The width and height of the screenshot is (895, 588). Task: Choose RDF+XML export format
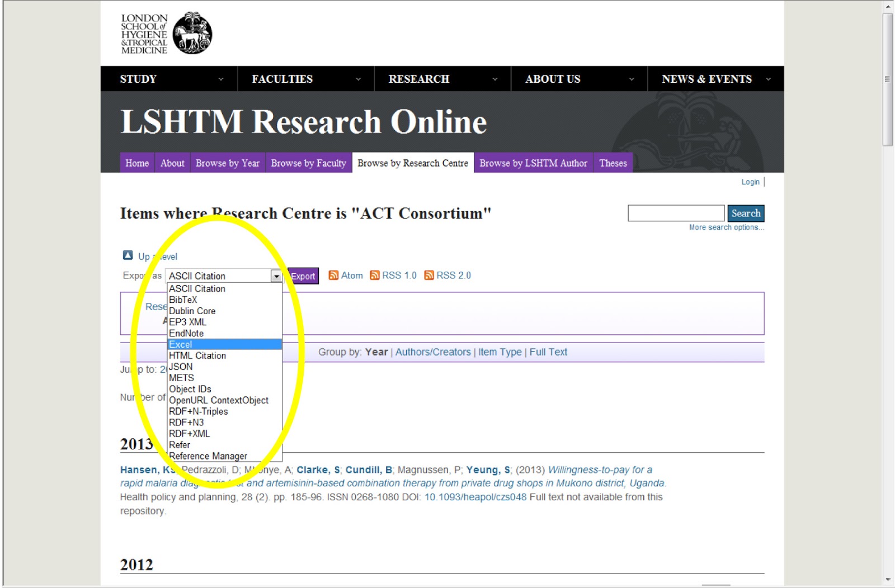(x=224, y=434)
